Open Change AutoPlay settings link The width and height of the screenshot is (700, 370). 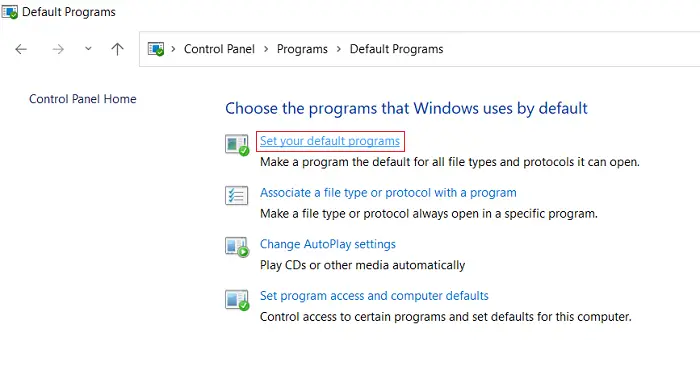coord(328,244)
